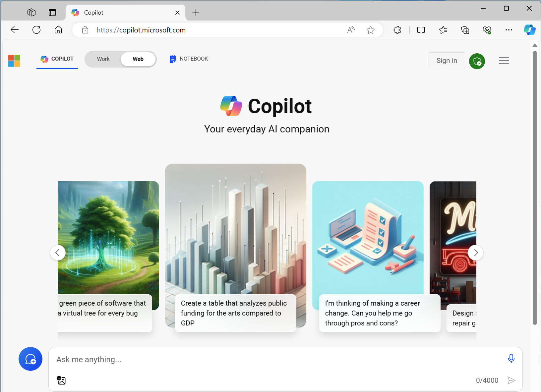Click the Sign in button

click(x=447, y=61)
